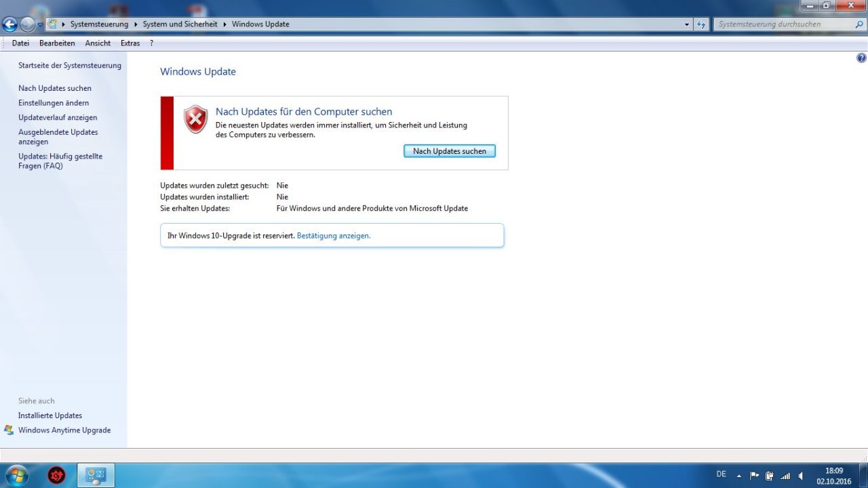Image resolution: width=868 pixels, height=488 pixels.
Task: Click the red shield error icon
Action: click(195, 119)
